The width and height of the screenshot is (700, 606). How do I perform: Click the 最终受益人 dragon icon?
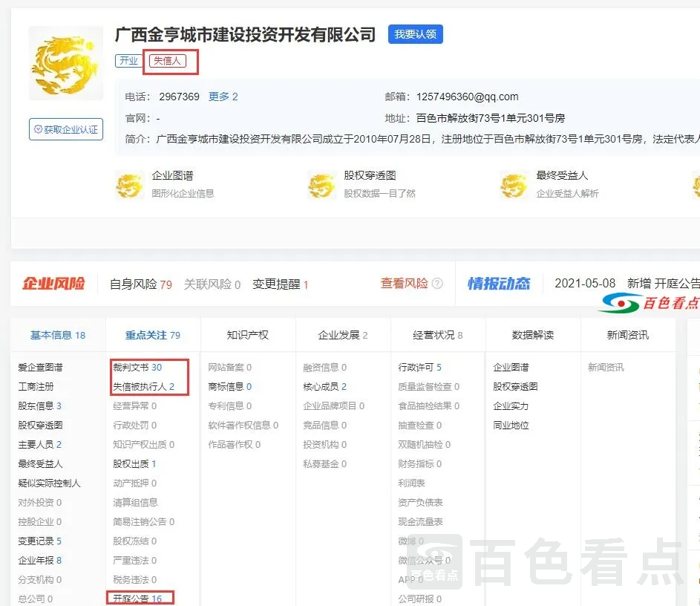(x=514, y=184)
